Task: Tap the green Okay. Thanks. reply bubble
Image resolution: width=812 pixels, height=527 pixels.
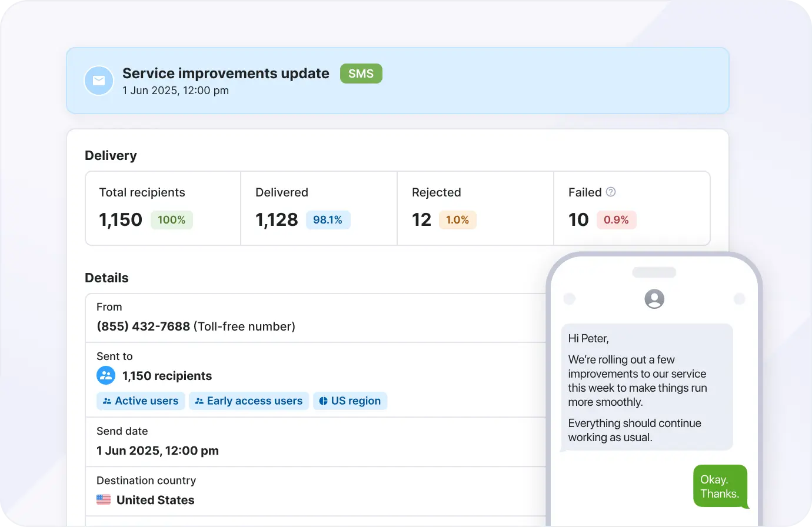Action: click(x=719, y=486)
